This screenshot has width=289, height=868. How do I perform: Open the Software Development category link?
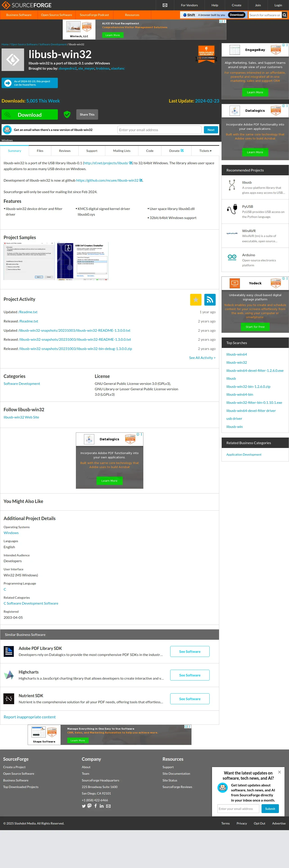coord(22,384)
